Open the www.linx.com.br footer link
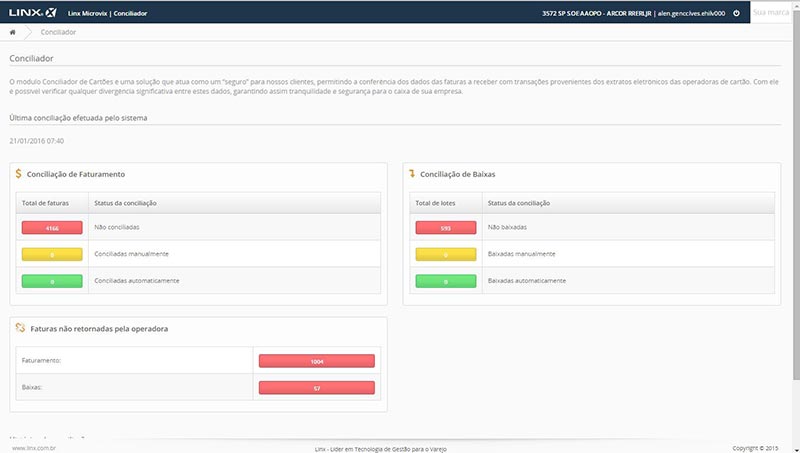The height and width of the screenshot is (453, 800). (x=31, y=448)
